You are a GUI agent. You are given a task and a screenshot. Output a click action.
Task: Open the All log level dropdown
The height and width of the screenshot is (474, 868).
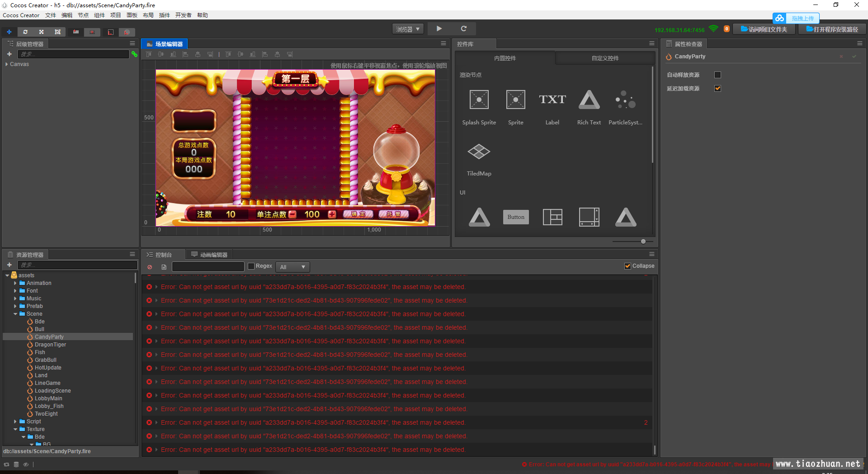[293, 267]
